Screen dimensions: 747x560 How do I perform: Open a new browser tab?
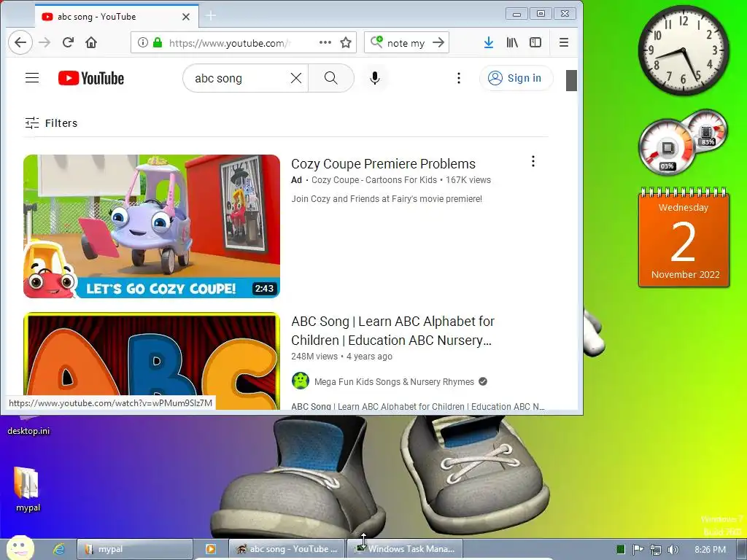tap(211, 16)
